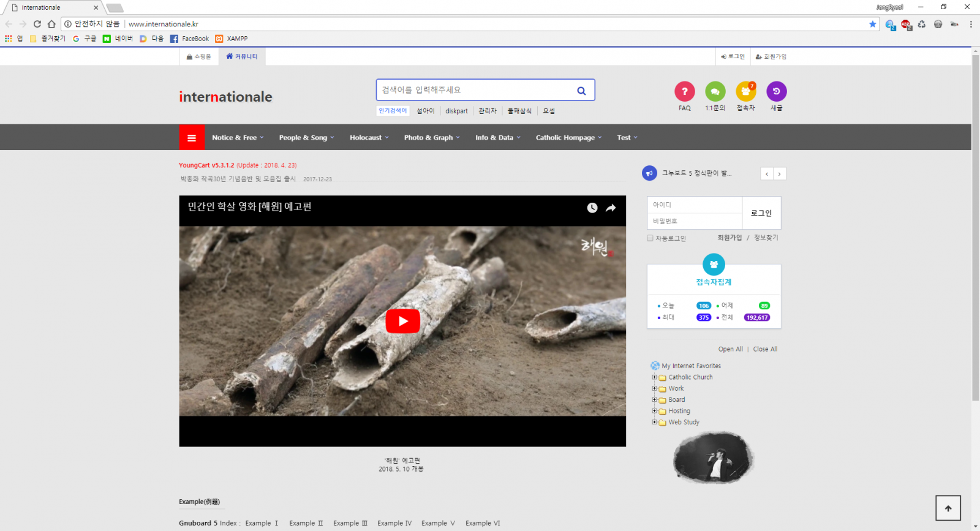Image resolution: width=980 pixels, height=531 pixels.
Task: Open the Notice & Free menu
Action: pyautogui.click(x=238, y=138)
